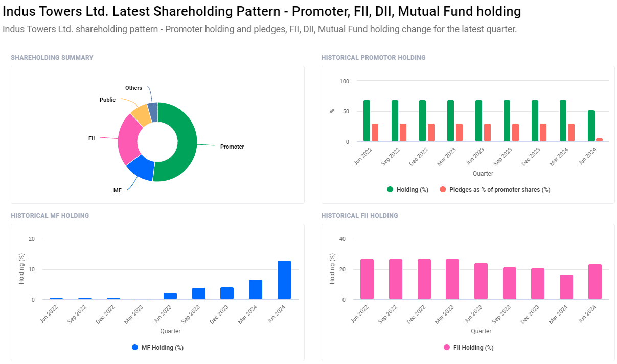This screenshot has width=617, height=364.
Task: Click the Sep 2023 MF holding bar
Action: 199,294
